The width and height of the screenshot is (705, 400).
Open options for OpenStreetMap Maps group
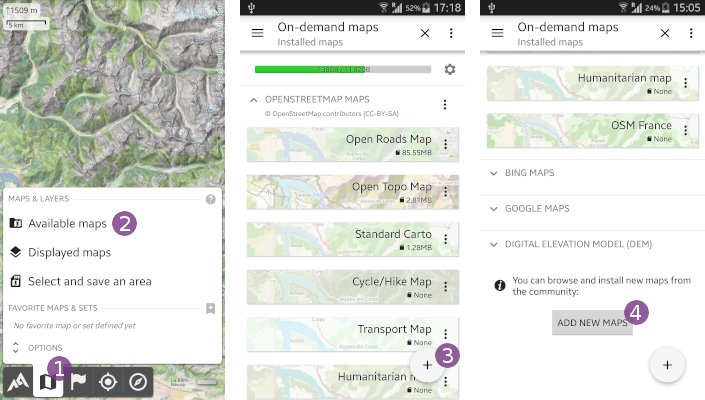click(445, 105)
